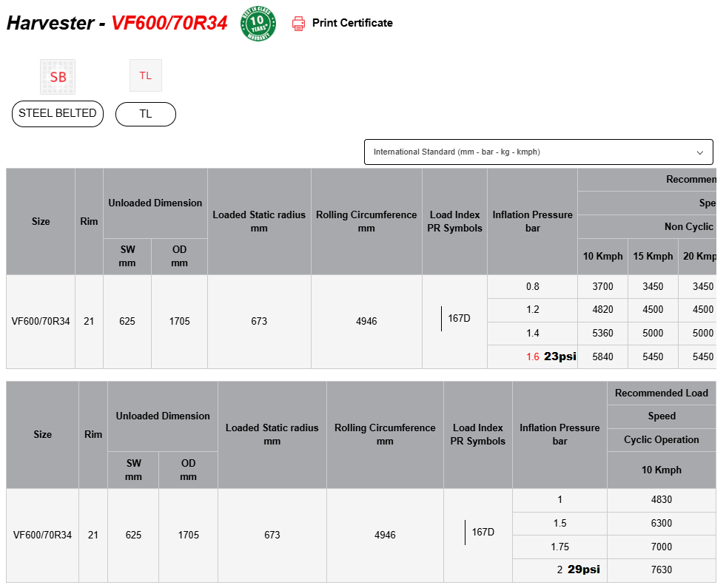Viewport: 726px width, 588px height.
Task: Click the 7630 cyclic load value
Action: 661,570
